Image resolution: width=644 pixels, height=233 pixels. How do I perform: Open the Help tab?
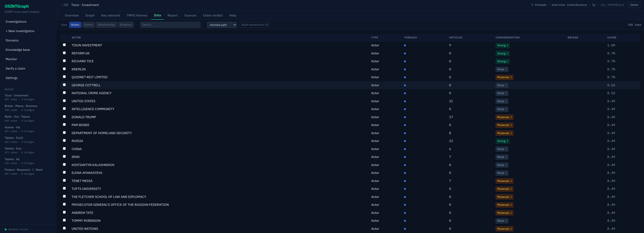pos(233,16)
